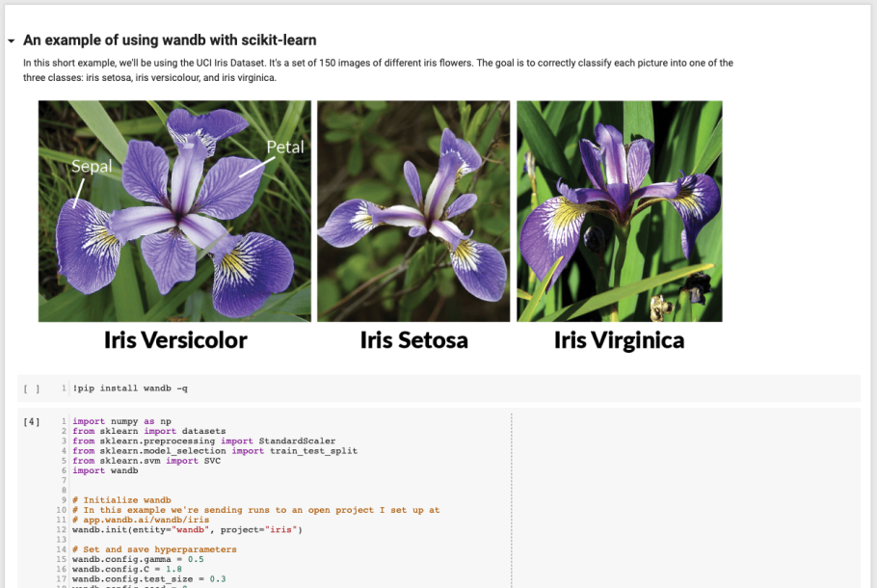877x588 pixels.
Task: Click the Iris Virginica flower photo
Action: click(x=619, y=210)
